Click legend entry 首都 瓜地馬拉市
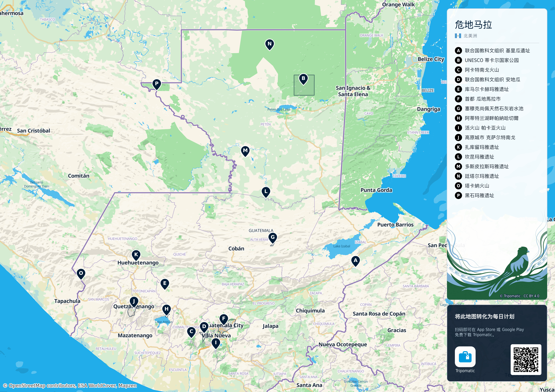The height and width of the screenshot is (392, 555). [x=478, y=99]
